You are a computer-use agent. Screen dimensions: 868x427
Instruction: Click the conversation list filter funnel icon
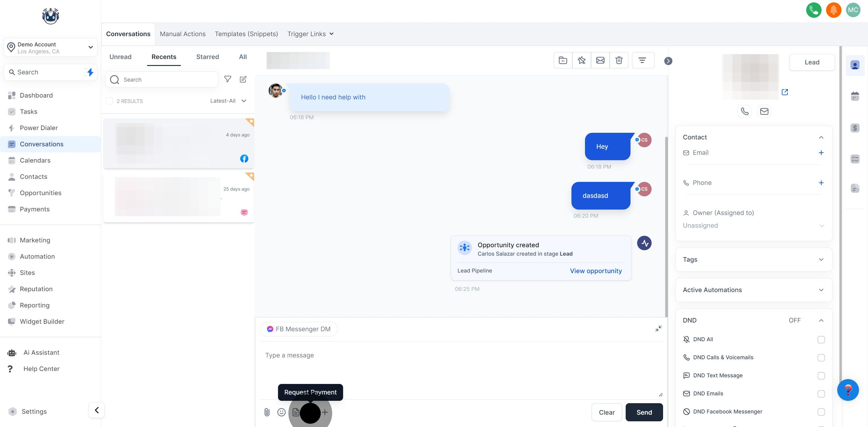click(x=228, y=79)
